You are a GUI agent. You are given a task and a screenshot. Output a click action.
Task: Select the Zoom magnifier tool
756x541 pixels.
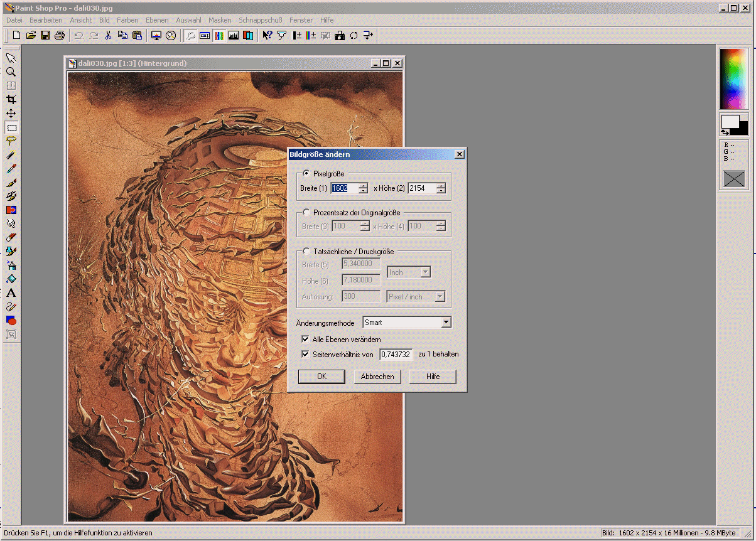tap(11, 72)
